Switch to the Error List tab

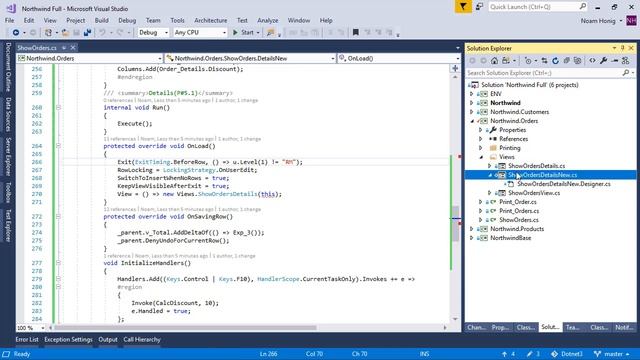pos(27,340)
